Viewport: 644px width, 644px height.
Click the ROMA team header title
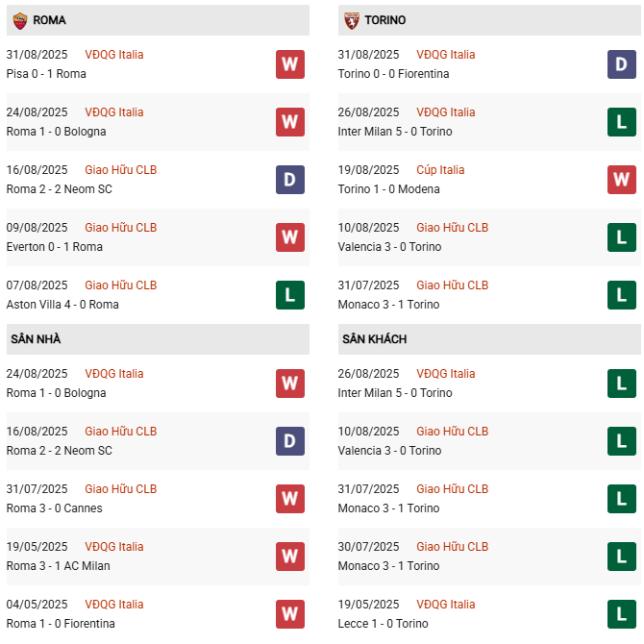tap(49, 20)
